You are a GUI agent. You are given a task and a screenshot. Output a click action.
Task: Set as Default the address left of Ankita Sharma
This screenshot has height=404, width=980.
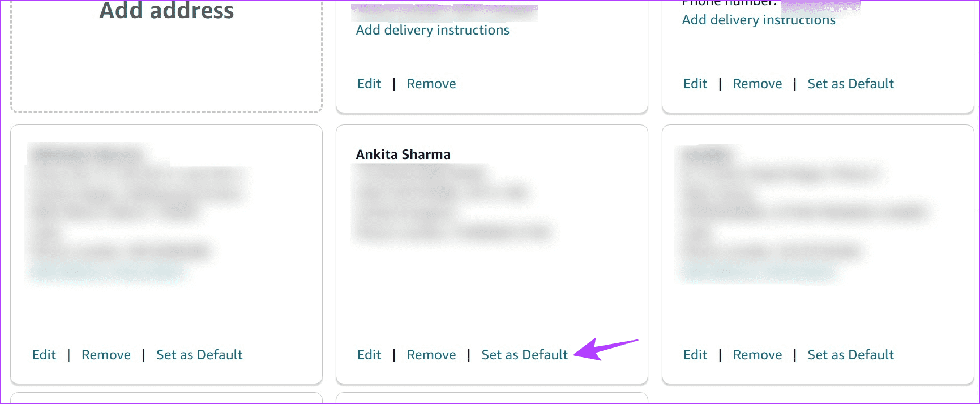(199, 355)
